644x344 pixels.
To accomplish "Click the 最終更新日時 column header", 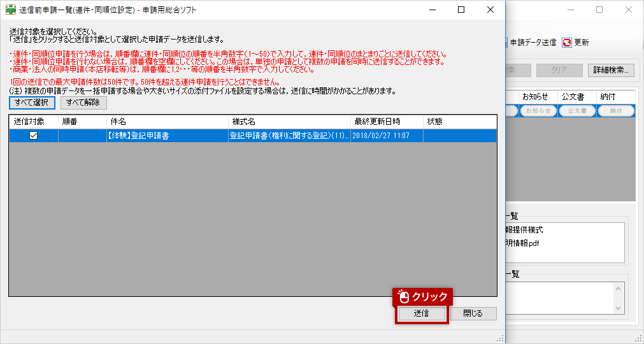I will 387,122.
